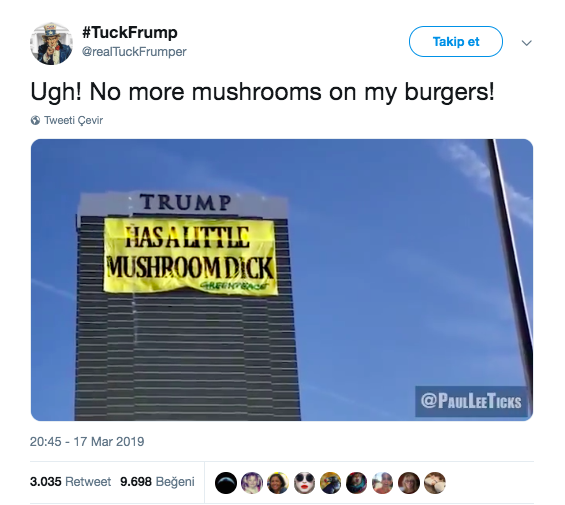Screen dimensions: 565x505
Task: Click the Takip et follow button
Action: (456, 41)
